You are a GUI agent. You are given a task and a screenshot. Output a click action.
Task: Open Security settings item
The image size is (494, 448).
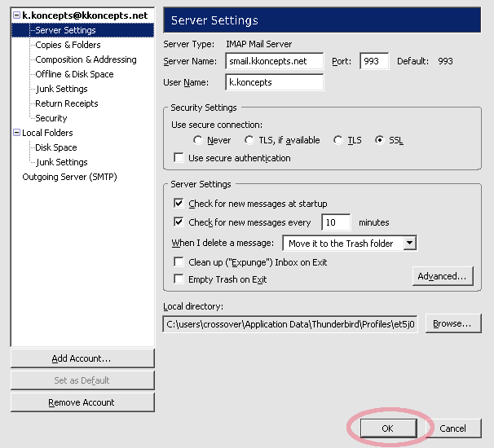point(51,118)
